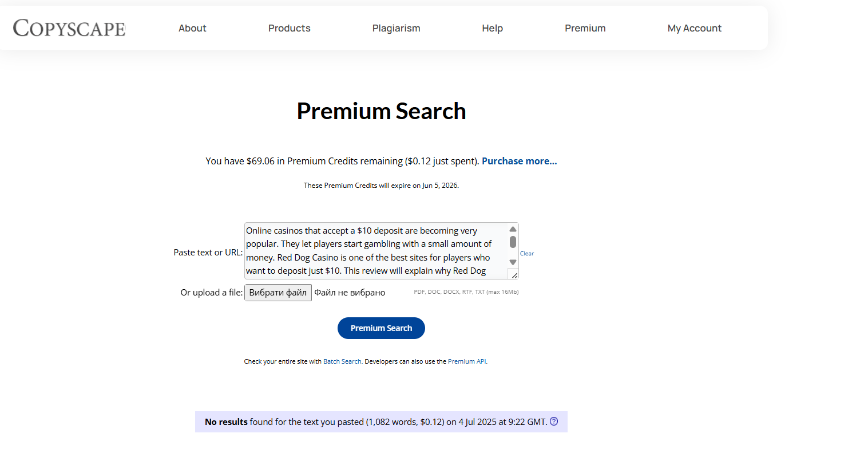Image resolution: width=868 pixels, height=449 pixels.
Task: Click the PDF, DOC, DOCX file types note
Action: (466, 292)
